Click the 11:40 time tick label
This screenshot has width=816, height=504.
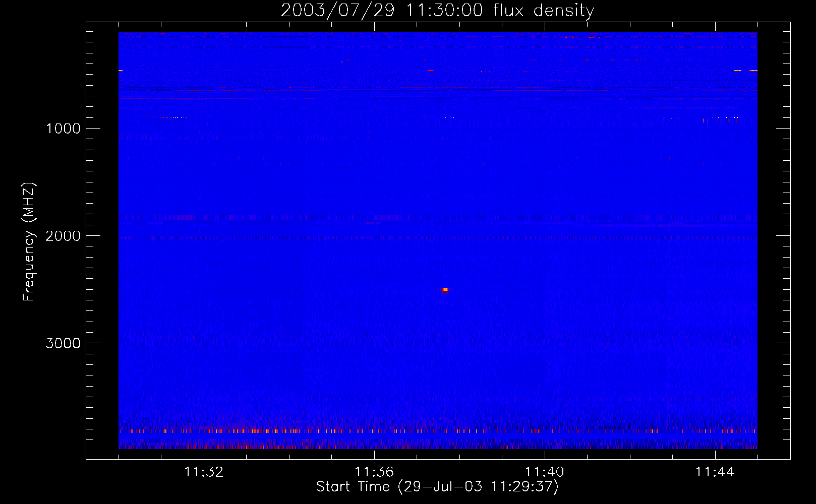545,472
